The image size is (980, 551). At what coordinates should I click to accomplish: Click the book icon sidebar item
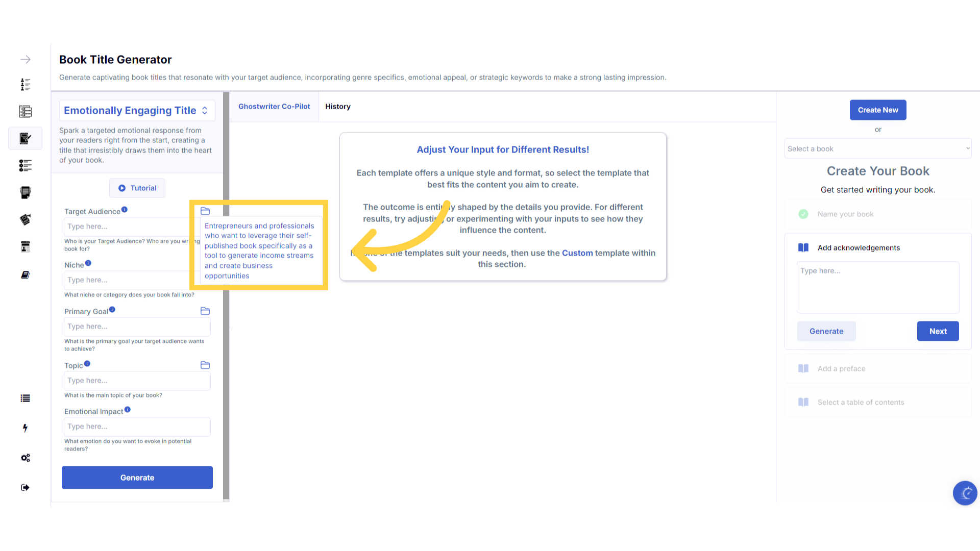coord(25,275)
